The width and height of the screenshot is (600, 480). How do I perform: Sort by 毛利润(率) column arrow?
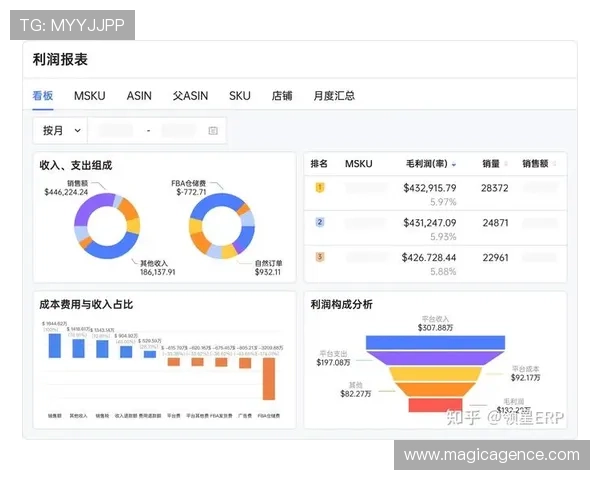pos(454,165)
